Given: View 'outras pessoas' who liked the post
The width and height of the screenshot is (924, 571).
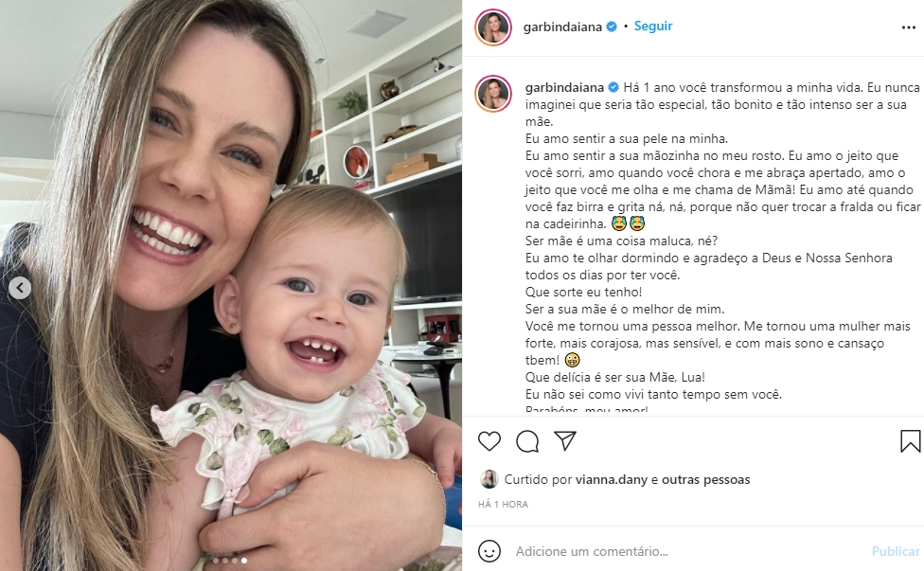Looking at the screenshot, I should pyautogui.click(x=706, y=480).
